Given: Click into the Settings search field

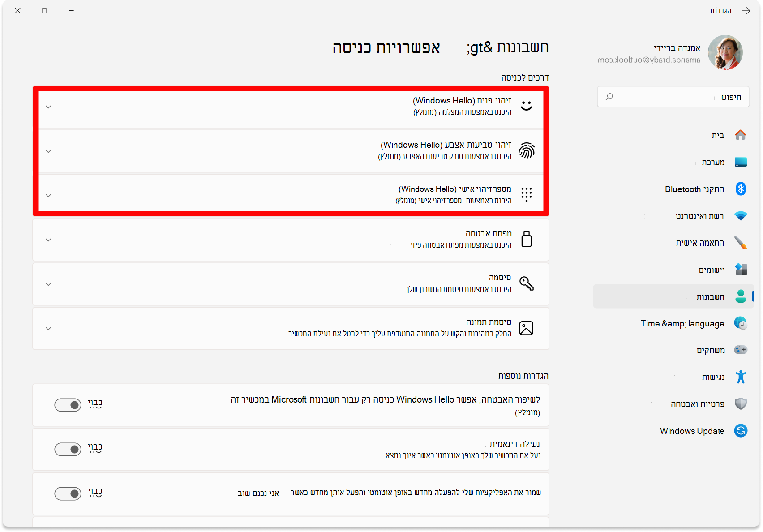Looking at the screenshot, I should pyautogui.click(x=673, y=97).
